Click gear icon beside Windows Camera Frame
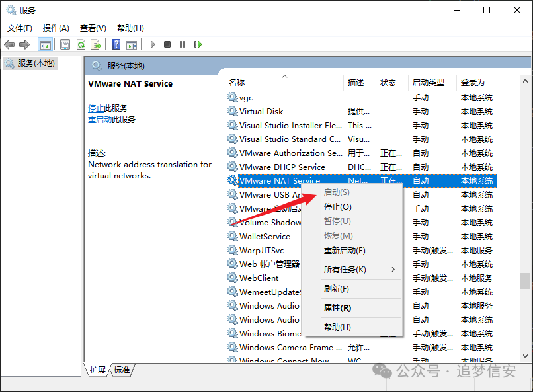 tap(233, 347)
